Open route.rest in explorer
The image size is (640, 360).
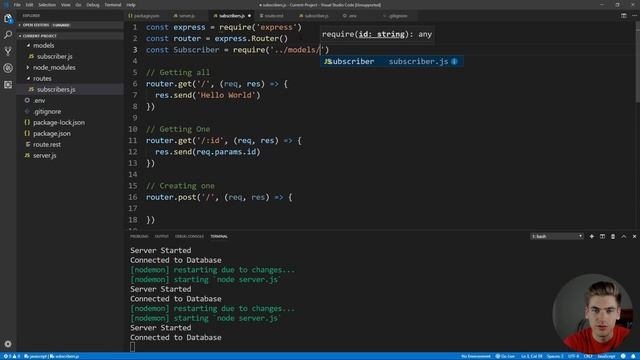click(x=47, y=144)
